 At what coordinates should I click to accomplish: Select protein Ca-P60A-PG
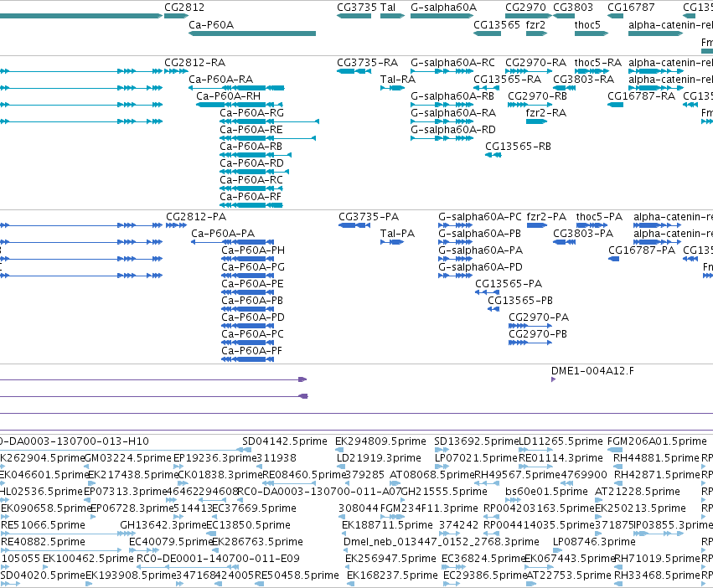[247, 276]
